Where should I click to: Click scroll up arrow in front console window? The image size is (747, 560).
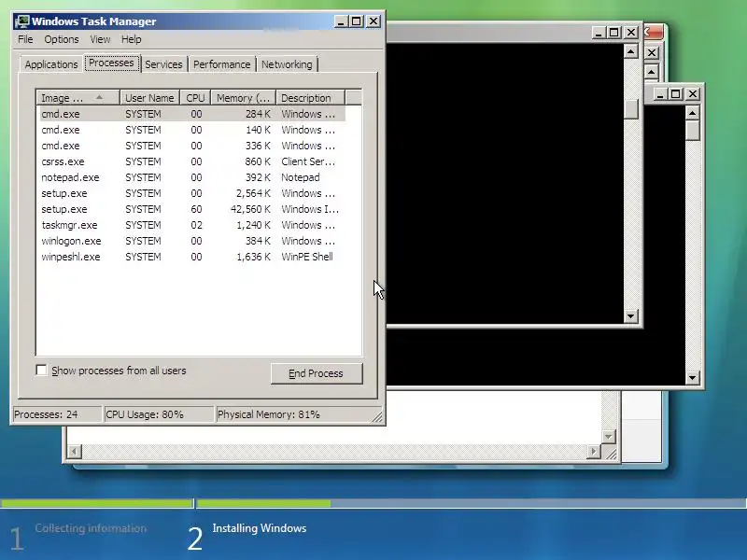click(x=631, y=51)
